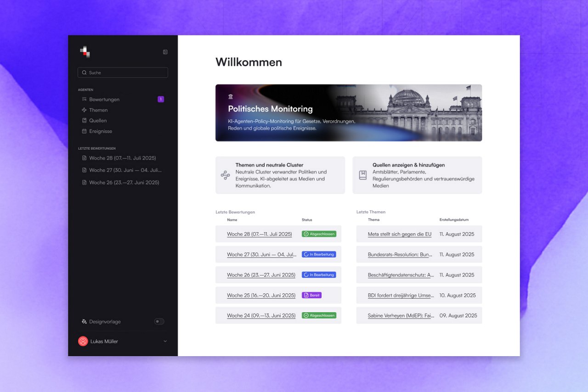The width and height of the screenshot is (588, 392).
Task: Expand the Lukas Müller account chevron
Action: 165,341
